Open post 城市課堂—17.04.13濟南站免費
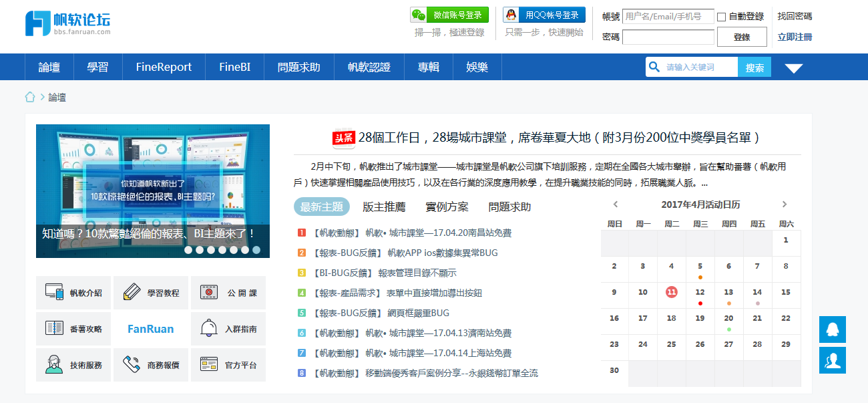Viewport: 868px width, 403px height. point(438,333)
